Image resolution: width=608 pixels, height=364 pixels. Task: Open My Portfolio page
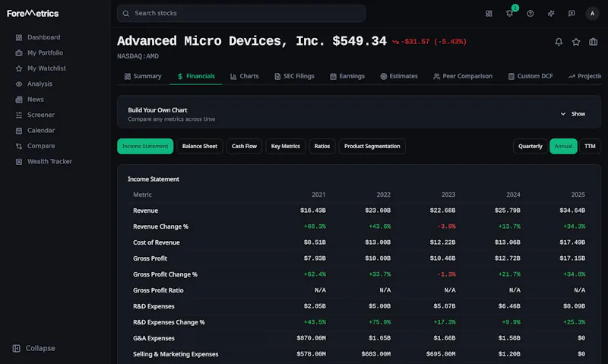[45, 53]
